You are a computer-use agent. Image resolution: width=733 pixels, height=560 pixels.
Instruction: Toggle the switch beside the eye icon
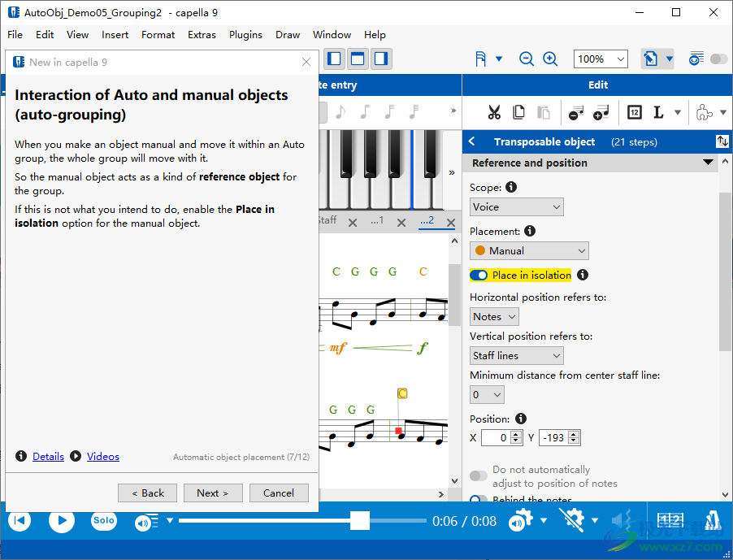[719, 59]
